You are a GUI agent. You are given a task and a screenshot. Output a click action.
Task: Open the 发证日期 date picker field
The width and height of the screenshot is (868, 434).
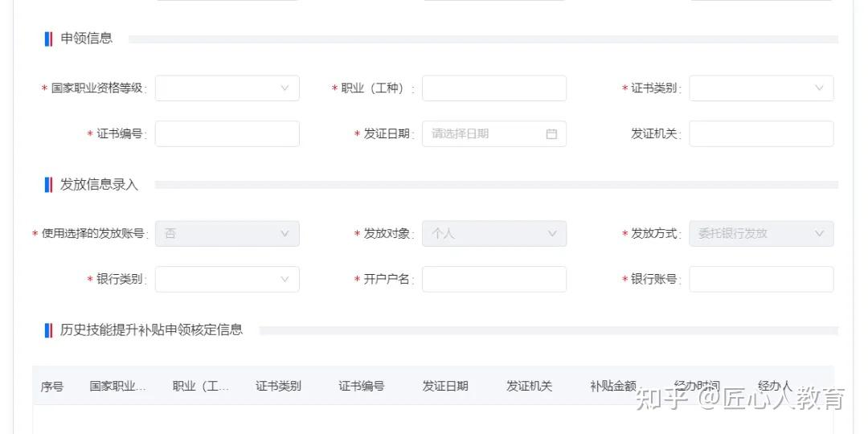493,134
